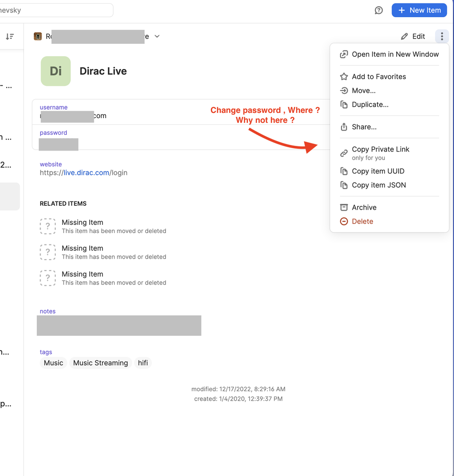Click the first Missing Item placeholder icon

pos(48,226)
